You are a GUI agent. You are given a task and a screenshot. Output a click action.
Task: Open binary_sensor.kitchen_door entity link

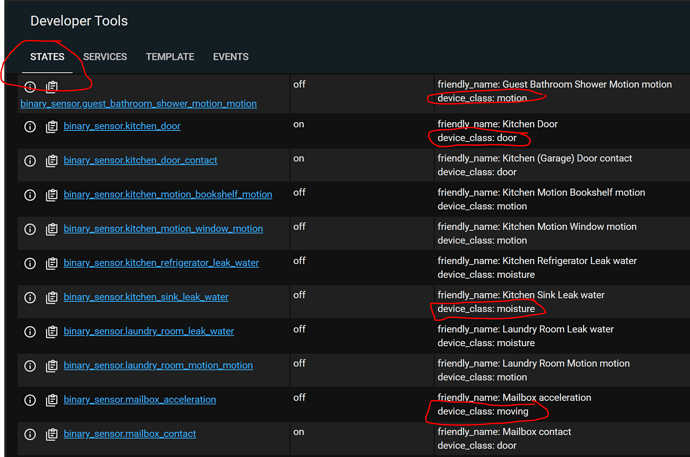tap(122, 127)
